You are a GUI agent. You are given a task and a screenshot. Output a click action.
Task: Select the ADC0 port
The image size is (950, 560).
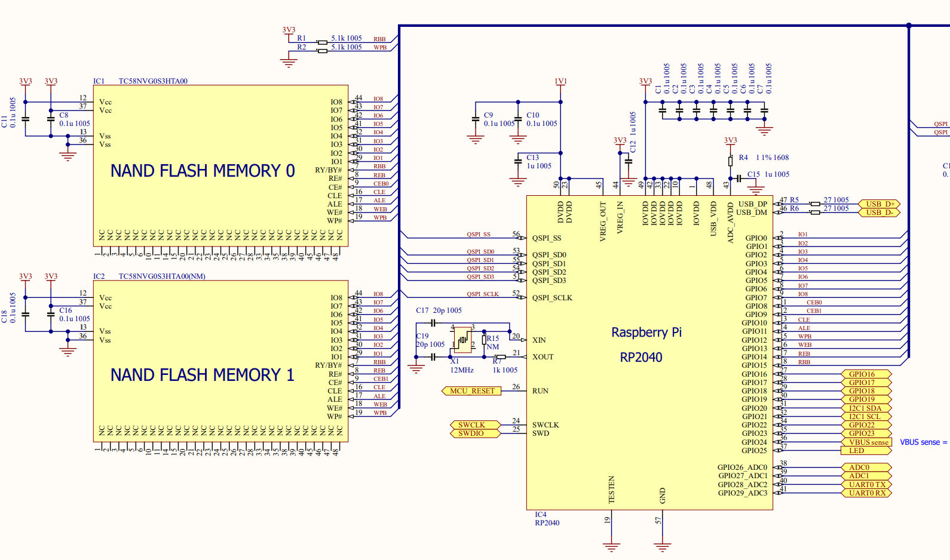(x=866, y=467)
